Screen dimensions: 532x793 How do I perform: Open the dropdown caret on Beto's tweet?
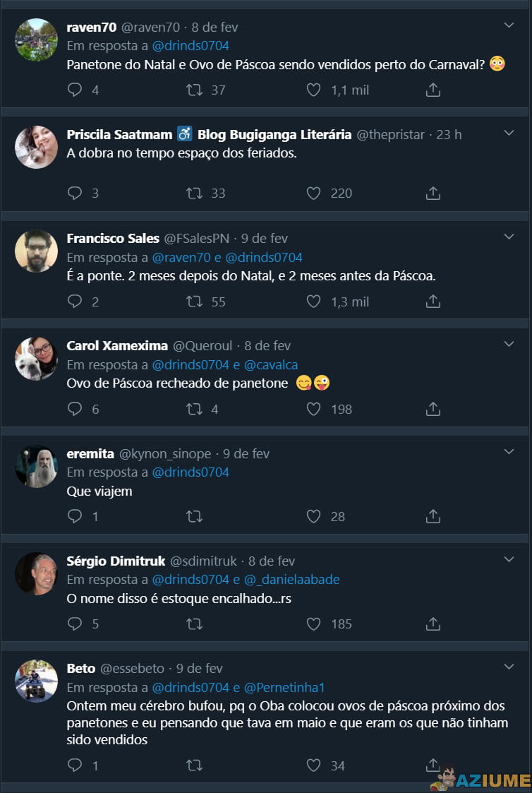point(509,666)
